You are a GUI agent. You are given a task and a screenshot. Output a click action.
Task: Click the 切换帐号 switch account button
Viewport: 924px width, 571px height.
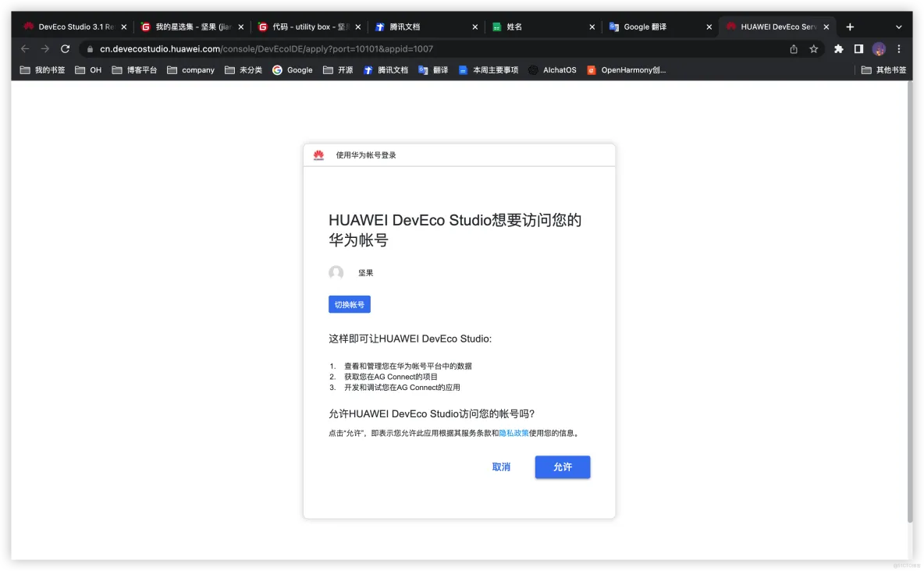point(350,305)
